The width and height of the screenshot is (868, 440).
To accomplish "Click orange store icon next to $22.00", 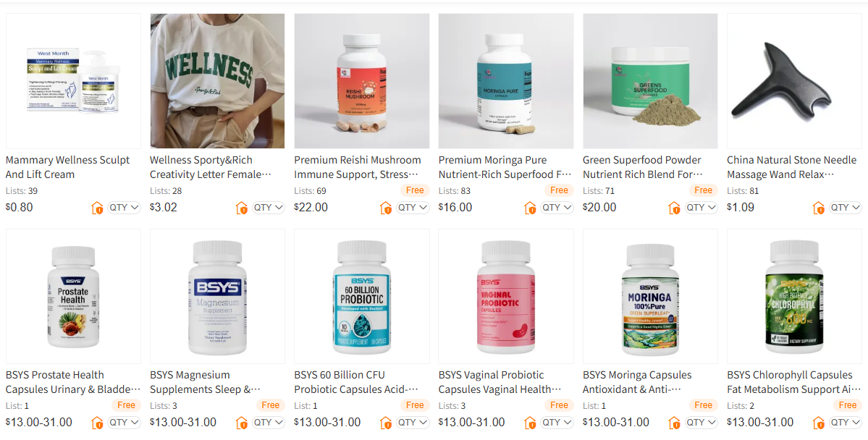I will [x=386, y=208].
